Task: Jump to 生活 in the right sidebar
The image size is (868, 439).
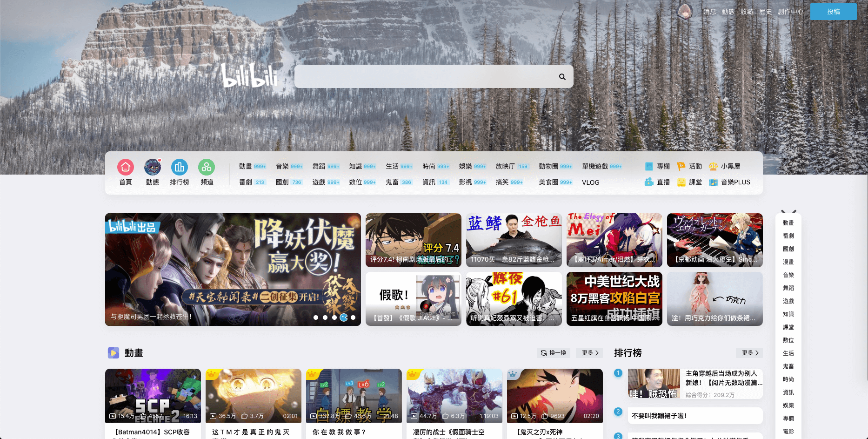Action: tap(788, 353)
